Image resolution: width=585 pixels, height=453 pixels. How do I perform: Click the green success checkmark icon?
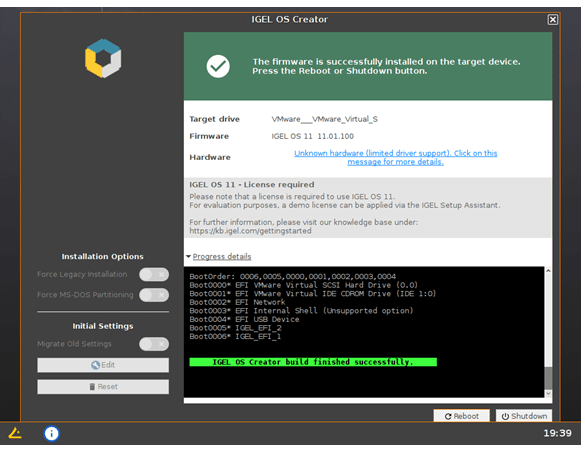pos(218,66)
